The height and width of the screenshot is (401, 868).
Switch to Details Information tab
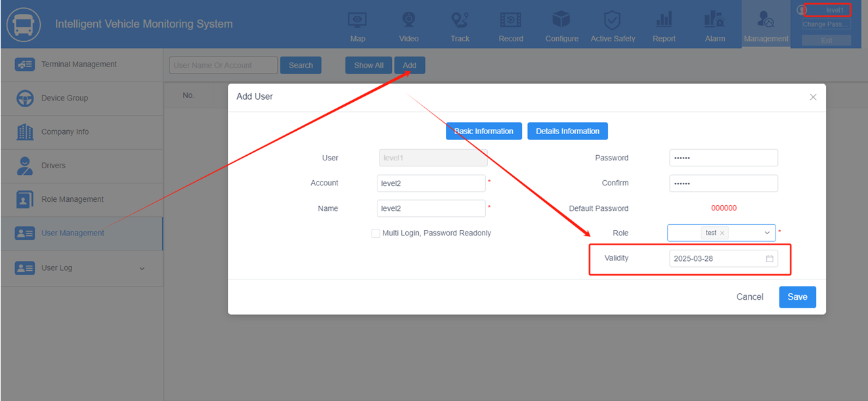pos(567,131)
